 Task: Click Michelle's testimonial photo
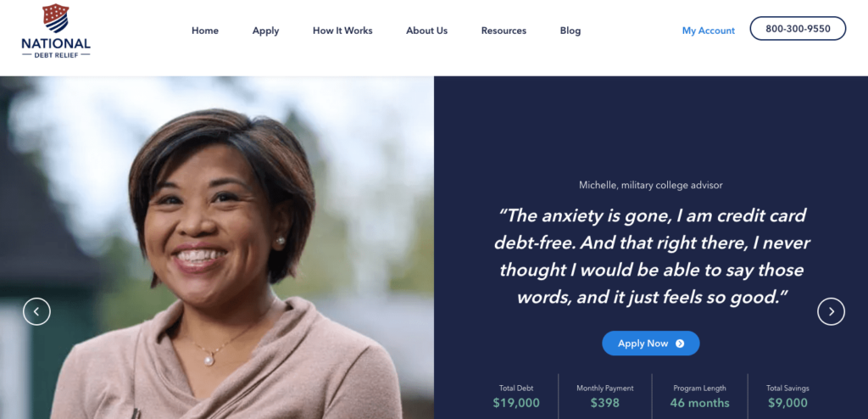tap(217, 248)
